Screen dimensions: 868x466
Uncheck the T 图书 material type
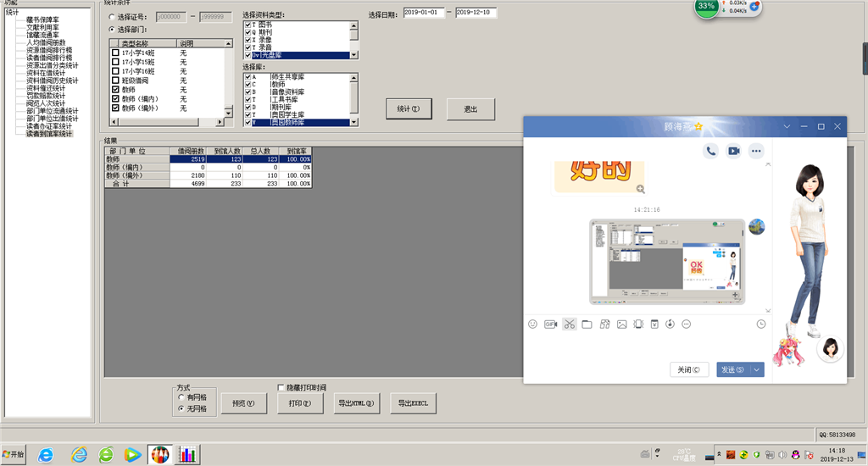point(248,25)
